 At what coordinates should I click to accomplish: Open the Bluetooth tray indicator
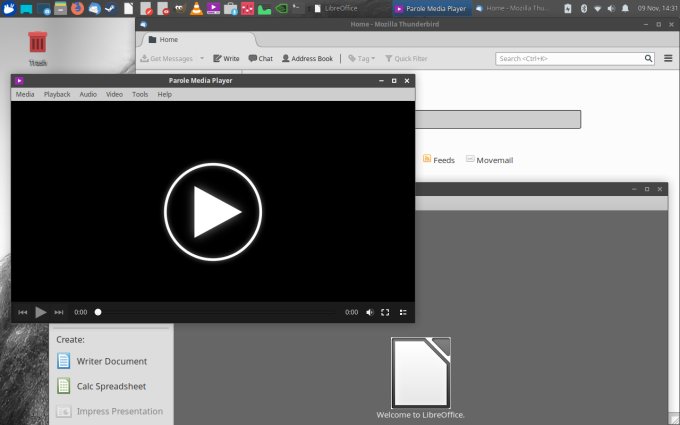[x=584, y=8]
